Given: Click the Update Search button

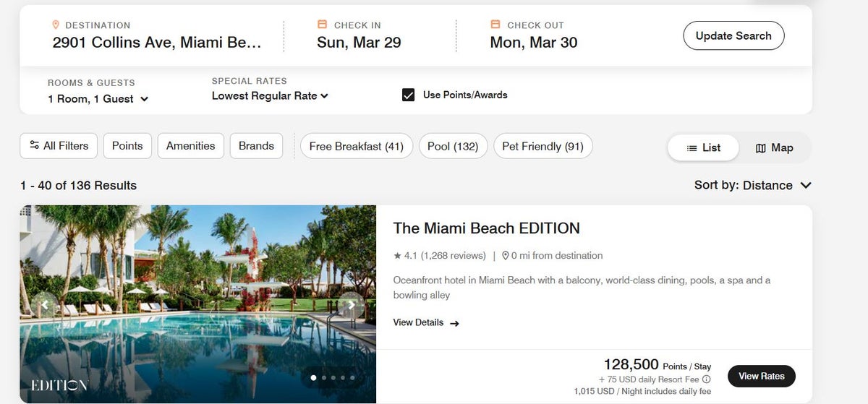Looking at the screenshot, I should [733, 35].
